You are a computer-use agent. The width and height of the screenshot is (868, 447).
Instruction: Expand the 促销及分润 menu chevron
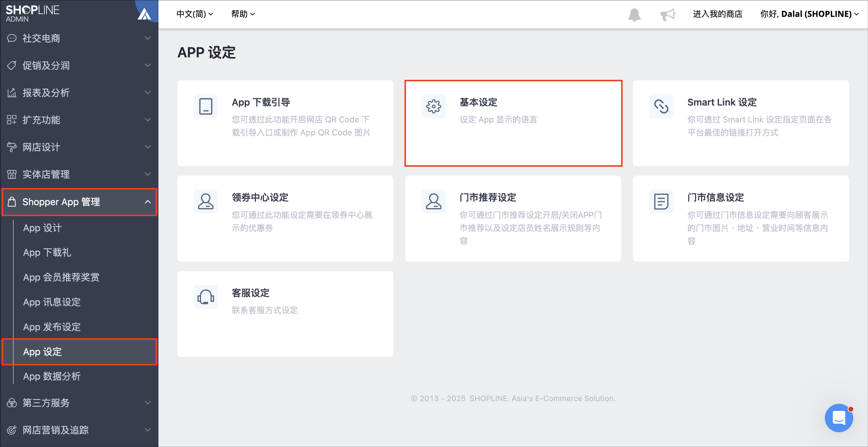click(148, 65)
